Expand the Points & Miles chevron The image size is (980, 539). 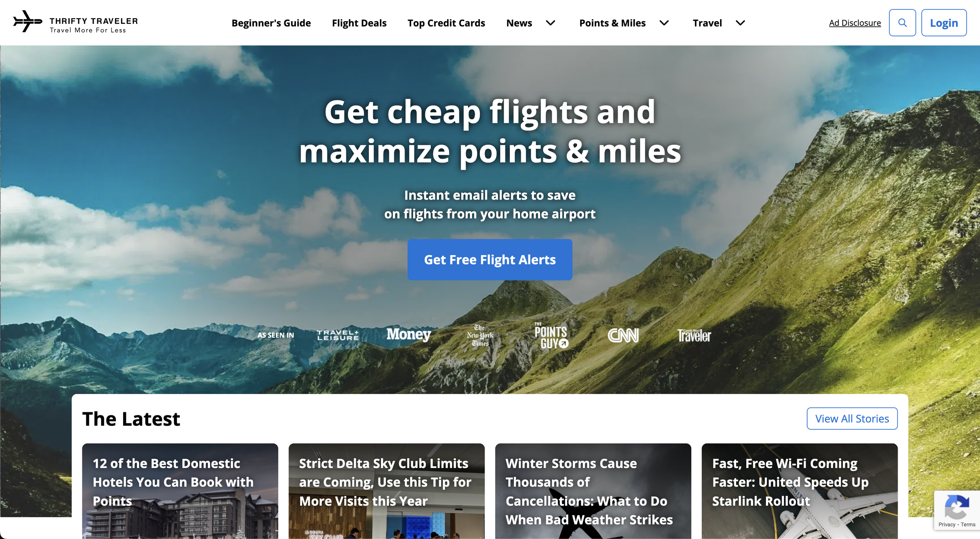(x=664, y=23)
